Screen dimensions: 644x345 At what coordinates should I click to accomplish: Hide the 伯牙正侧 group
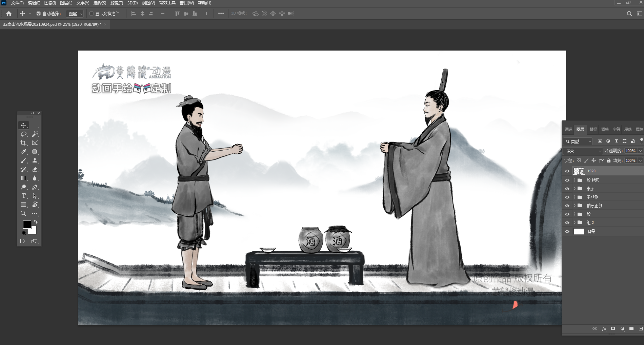pyautogui.click(x=567, y=206)
